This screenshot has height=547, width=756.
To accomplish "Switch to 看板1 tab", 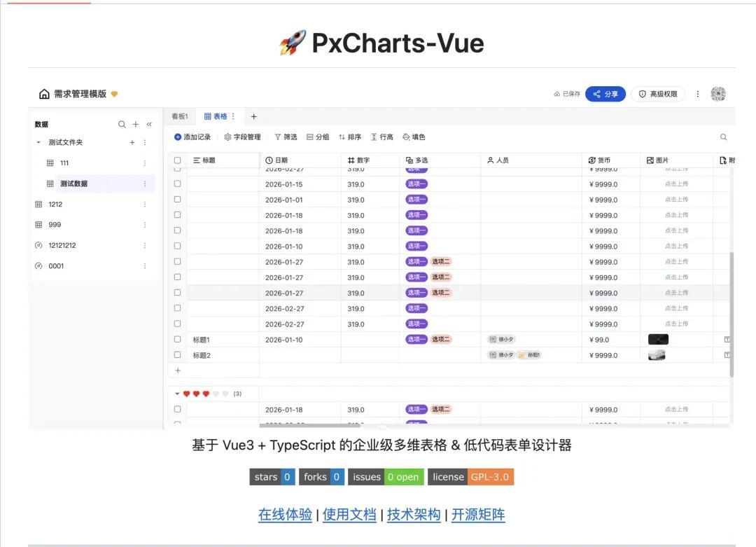I will [x=180, y=116].
